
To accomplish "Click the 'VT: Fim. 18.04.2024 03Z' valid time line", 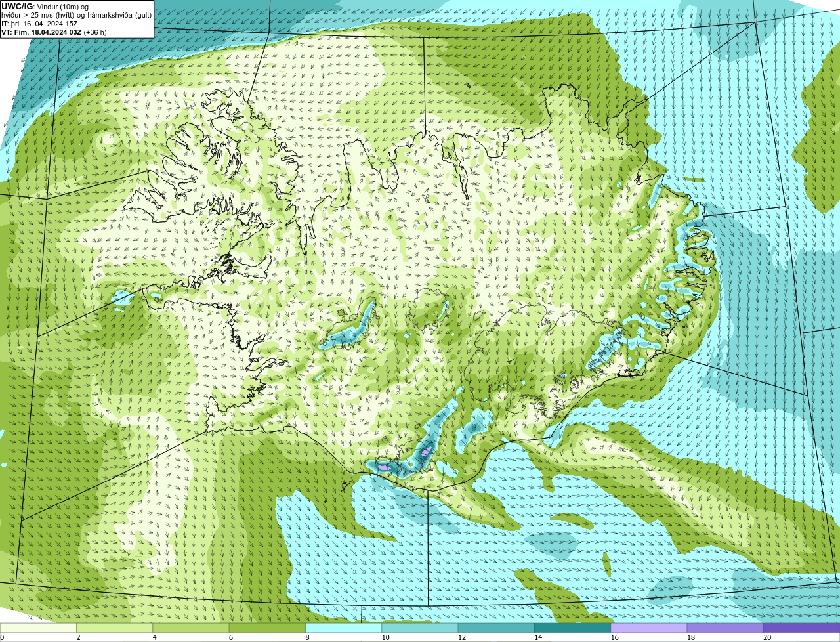I will [x=54, y=32].
